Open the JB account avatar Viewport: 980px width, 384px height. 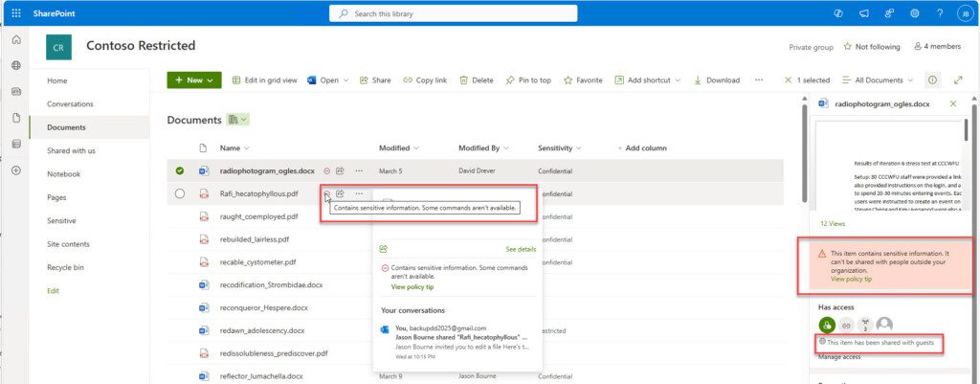pos(965,13)
